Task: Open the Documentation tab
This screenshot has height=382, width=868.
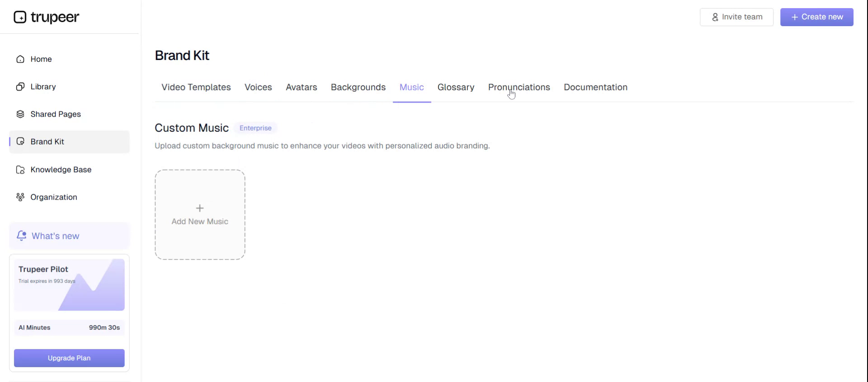Action: 595,87
